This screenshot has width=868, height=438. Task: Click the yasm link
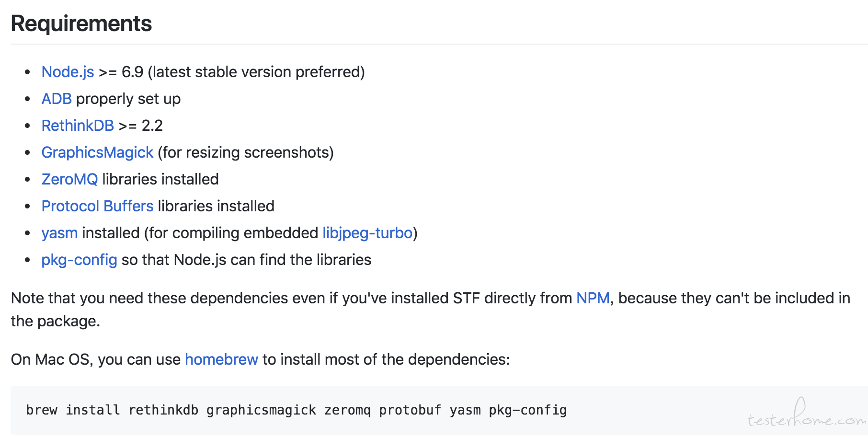pos(59,233)
